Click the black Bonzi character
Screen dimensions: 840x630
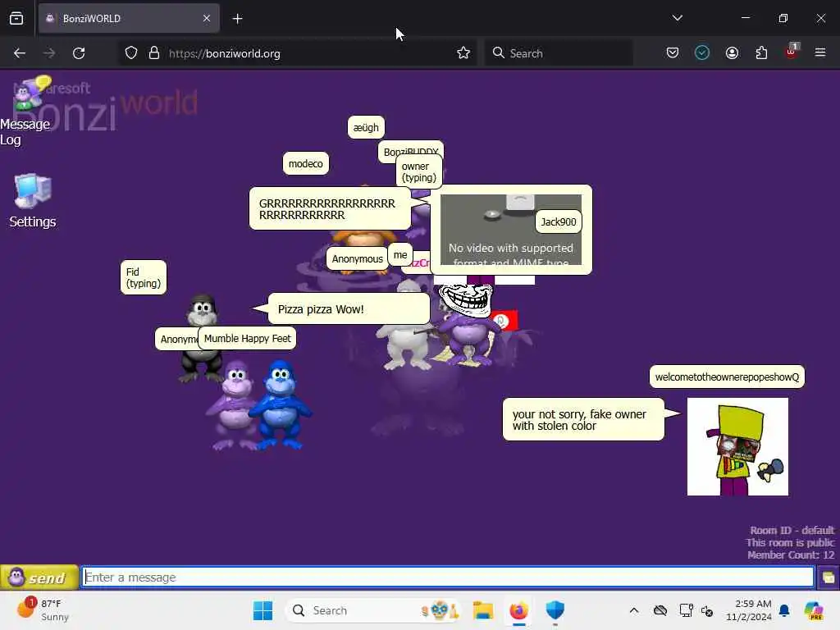click(x=202, y=337)
